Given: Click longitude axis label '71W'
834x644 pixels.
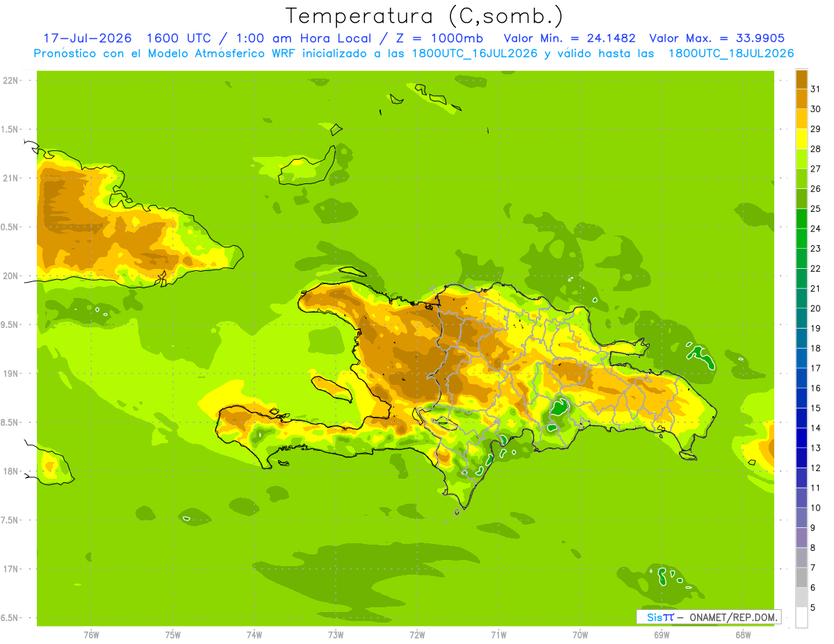Looking at the screenshot, I should tap(498, 634).
